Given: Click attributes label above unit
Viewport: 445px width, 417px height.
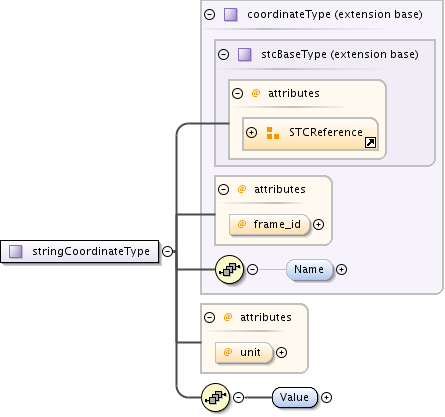Looking at the screenshot, I should 266,317.
